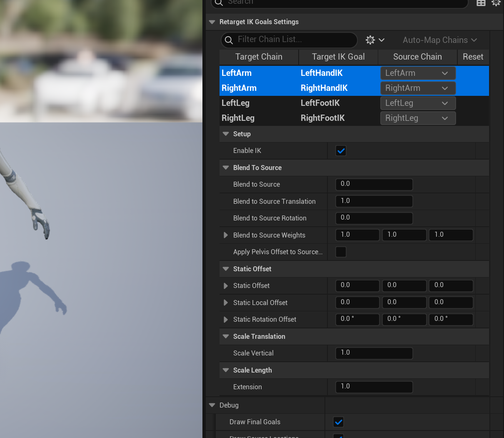504x438 pixels.
Task: Collapse the Debug section
Action: (x=212, y=405)
